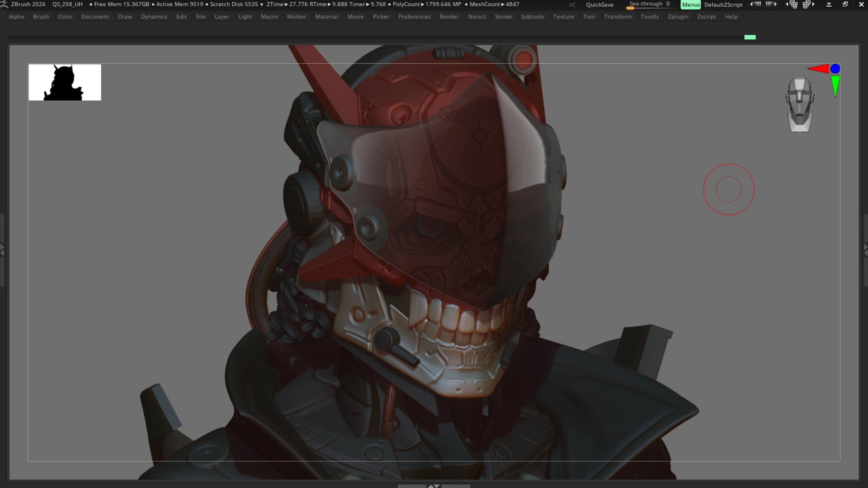
Task: Click the QuickSave button
Action: [x=599, y=5]
